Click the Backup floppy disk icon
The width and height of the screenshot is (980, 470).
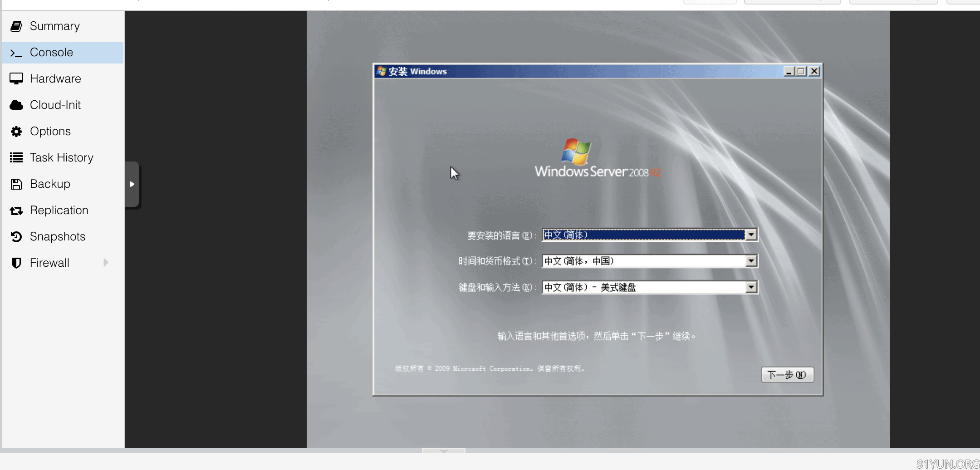16,184
